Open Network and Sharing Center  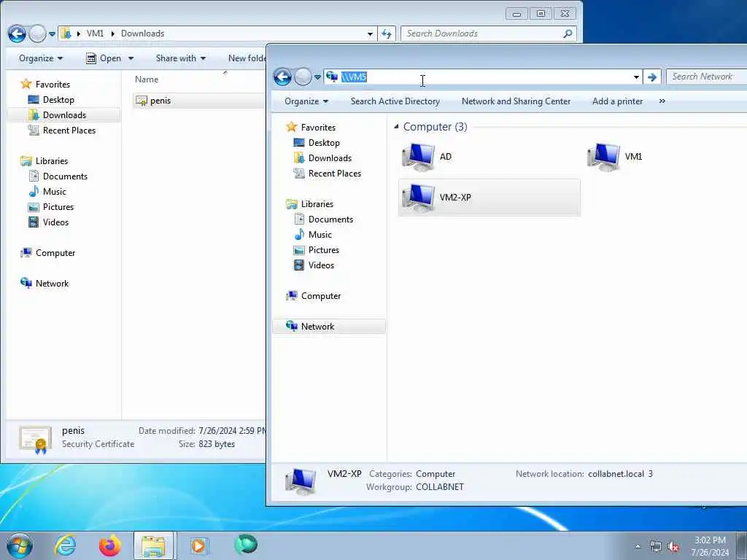pyautogui.click(x=516, y=101)
